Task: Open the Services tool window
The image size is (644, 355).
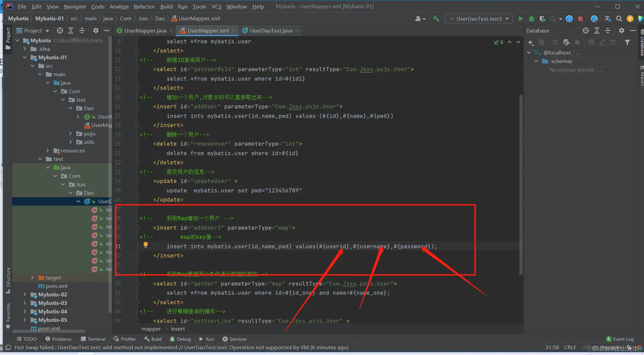Action: (x=234, y=339)
